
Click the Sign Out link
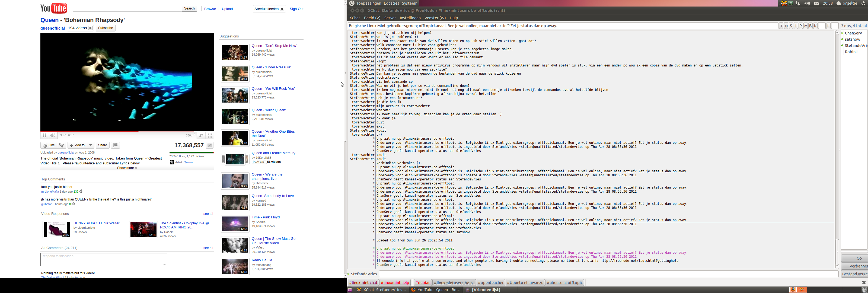point(296,9)
